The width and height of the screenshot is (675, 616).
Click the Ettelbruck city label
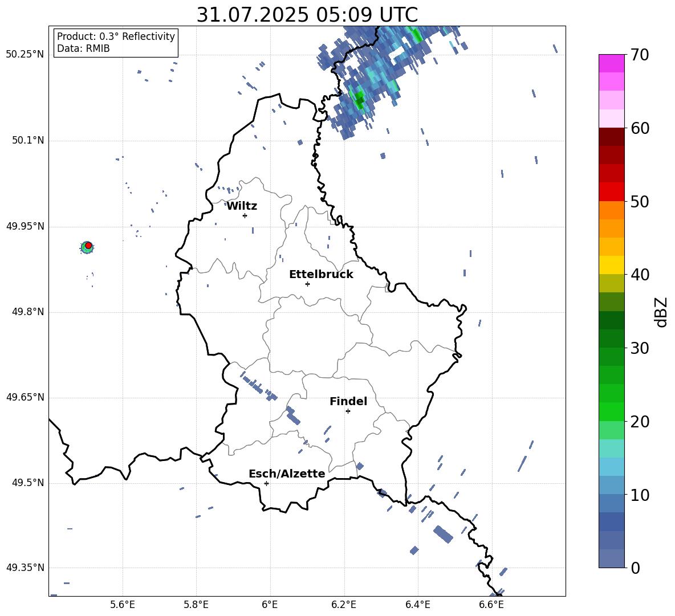click(321, 275)
